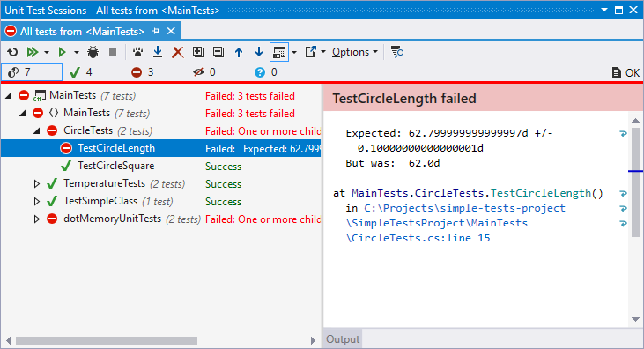This screenshot has height=349, width=644.
Task: Collapse the MainTests namespace node
Action: (x=23, y=113)
